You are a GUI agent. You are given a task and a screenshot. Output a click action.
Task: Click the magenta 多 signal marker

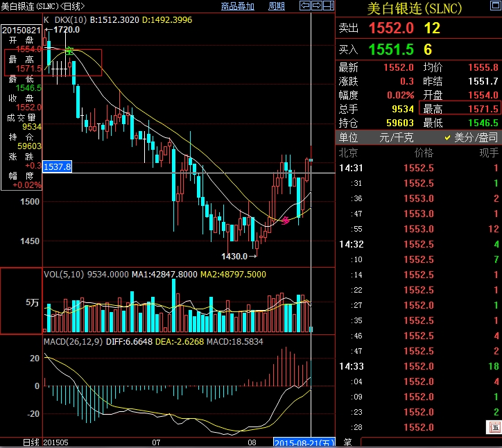click(285, 221)
